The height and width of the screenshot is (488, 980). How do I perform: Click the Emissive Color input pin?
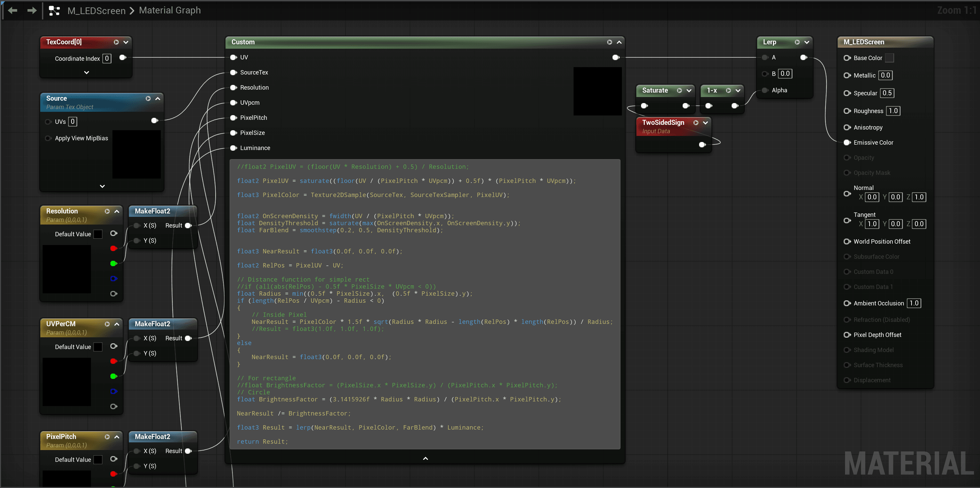tap(847, 143)
